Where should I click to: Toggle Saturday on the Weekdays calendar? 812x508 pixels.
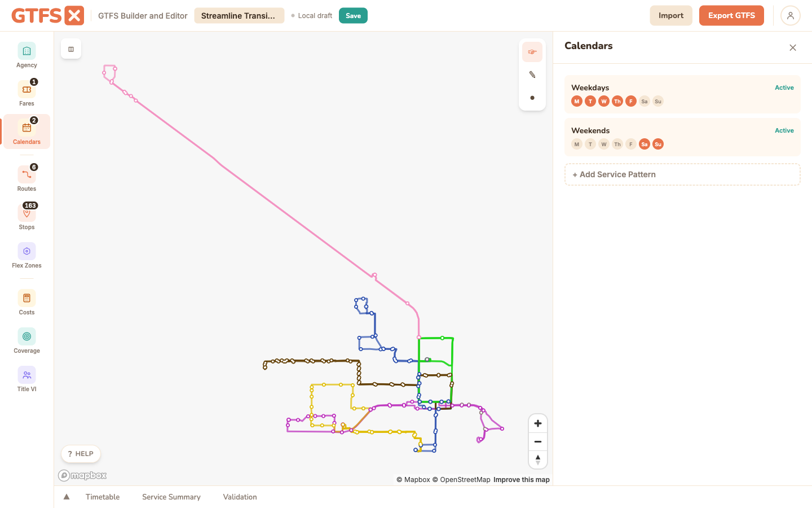[645, 102]
